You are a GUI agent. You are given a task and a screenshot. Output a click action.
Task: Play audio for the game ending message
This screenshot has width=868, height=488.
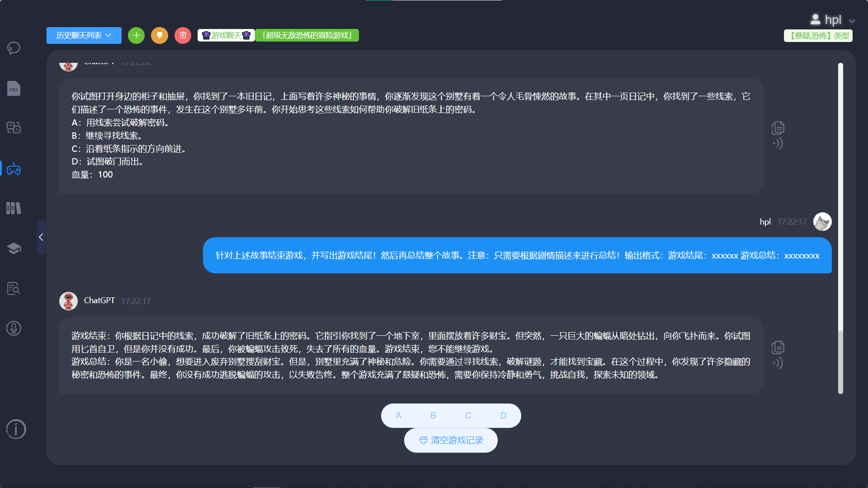[x=778, y=363]
